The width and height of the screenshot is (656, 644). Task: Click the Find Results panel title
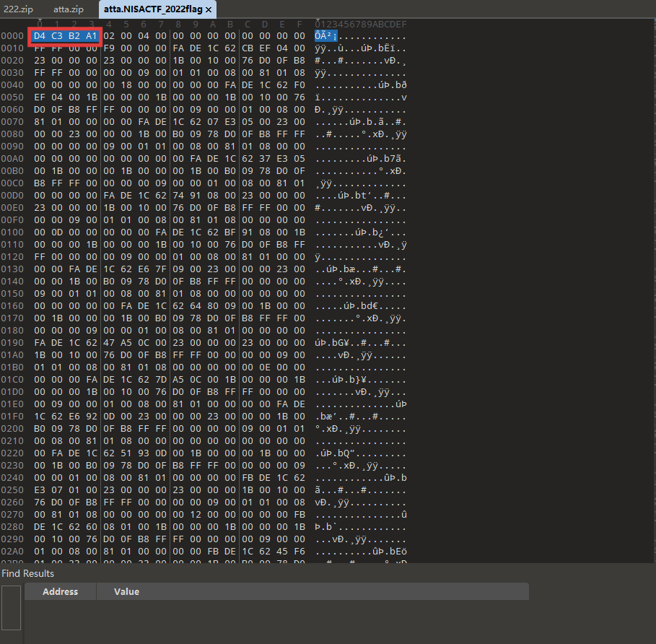27,573
